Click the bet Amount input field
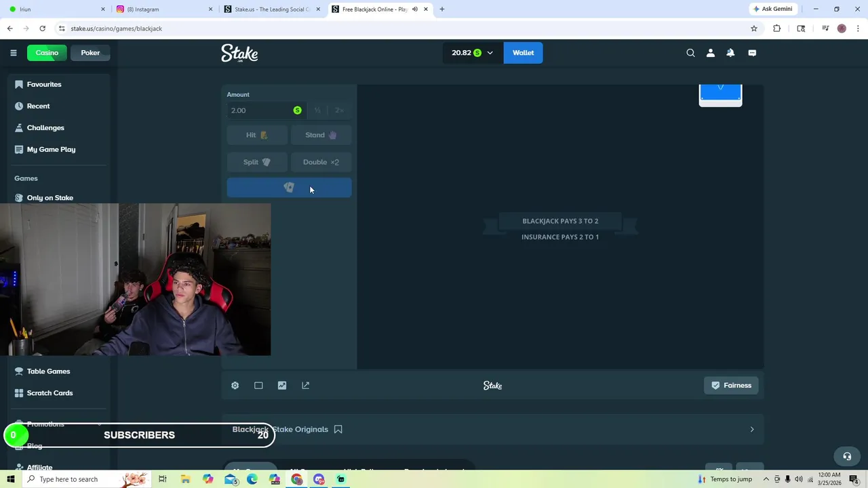This screenshot has width=868, height=488. 266,110
